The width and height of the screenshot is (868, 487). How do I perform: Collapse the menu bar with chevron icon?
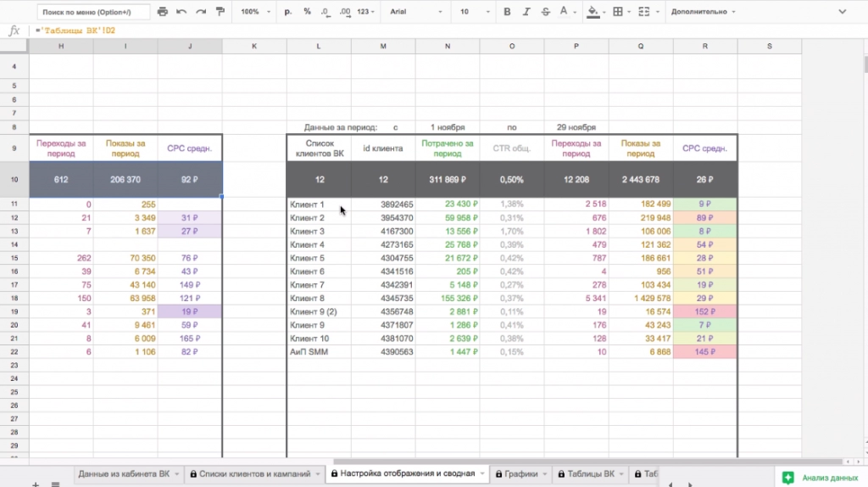pyautogui.click(x=842, y=12)
